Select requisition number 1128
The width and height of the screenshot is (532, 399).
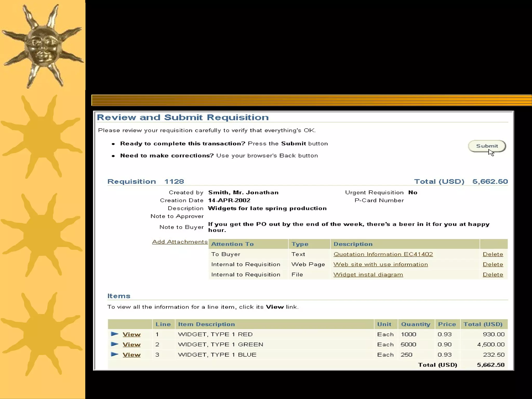point(174,181)
